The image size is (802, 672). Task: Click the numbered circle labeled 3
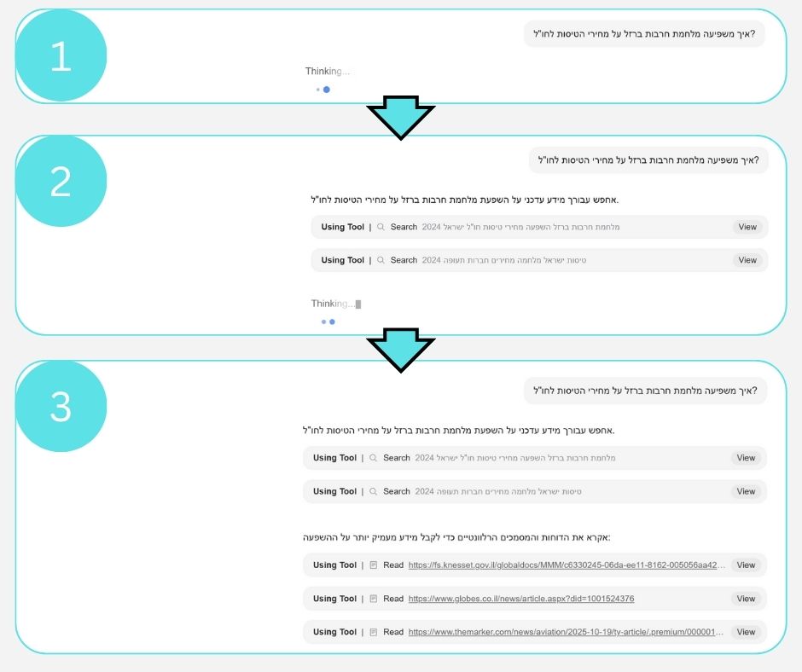click(61, 408)
